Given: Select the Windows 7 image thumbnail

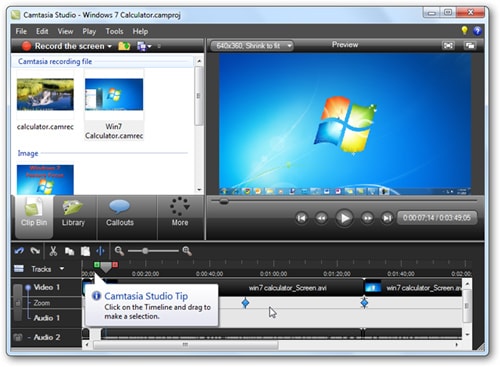Looking at the screenshot, I should (x=45, y=180).
